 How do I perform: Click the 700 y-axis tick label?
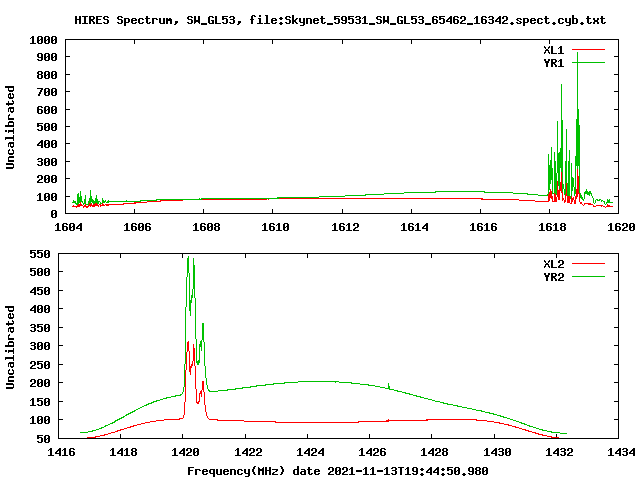click(47, 93)
